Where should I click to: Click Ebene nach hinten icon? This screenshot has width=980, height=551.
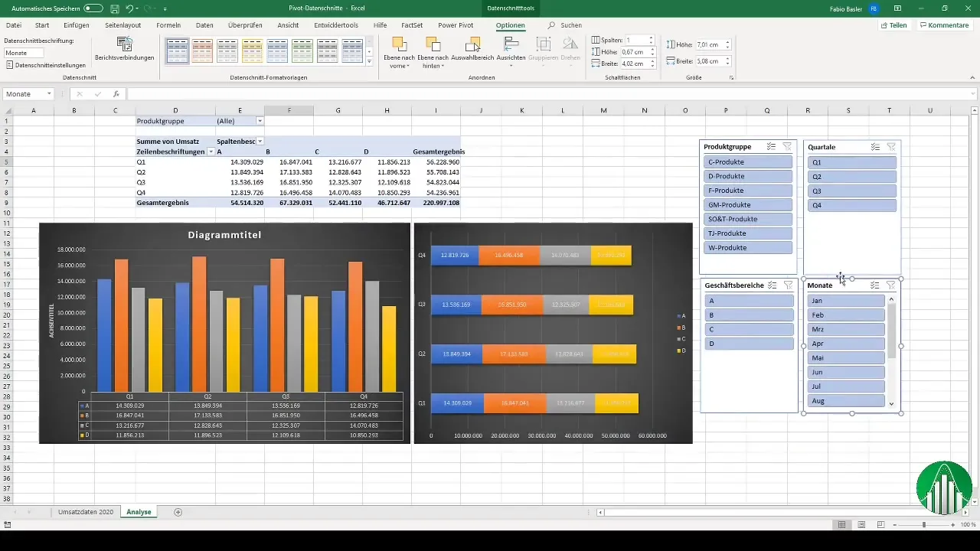pyautogui.click(x=433, y=44)
